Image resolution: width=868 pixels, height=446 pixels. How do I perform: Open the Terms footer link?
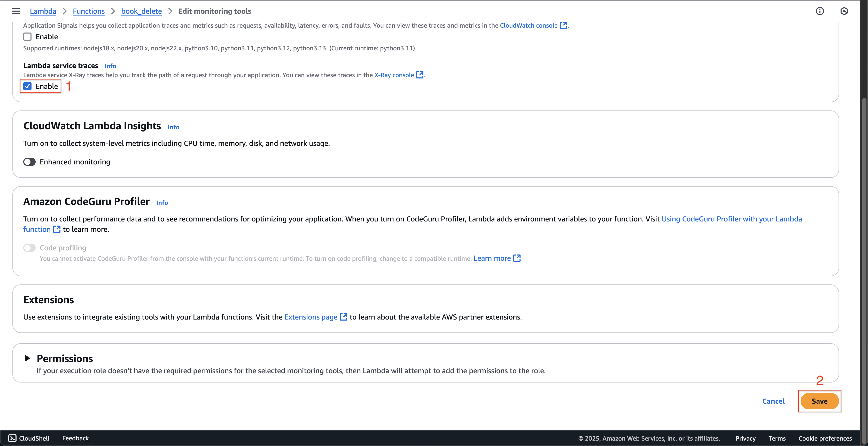777,438
